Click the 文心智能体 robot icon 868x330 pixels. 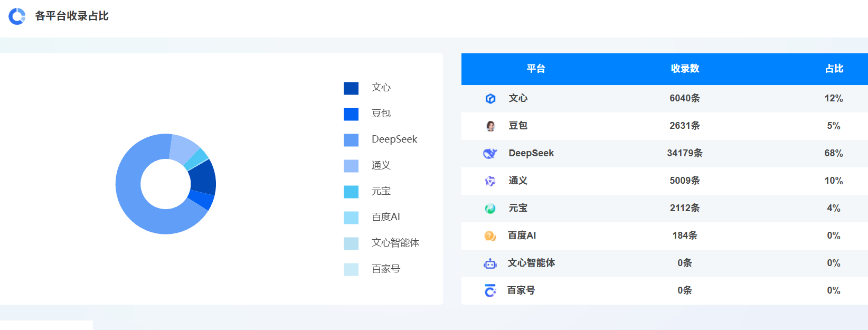tap(490, 263)
